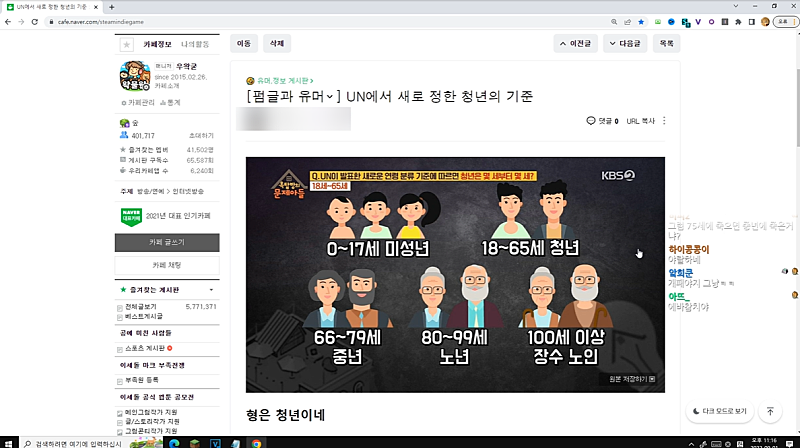Open the Minecraft block icon in taskbar

click(195, 443)
